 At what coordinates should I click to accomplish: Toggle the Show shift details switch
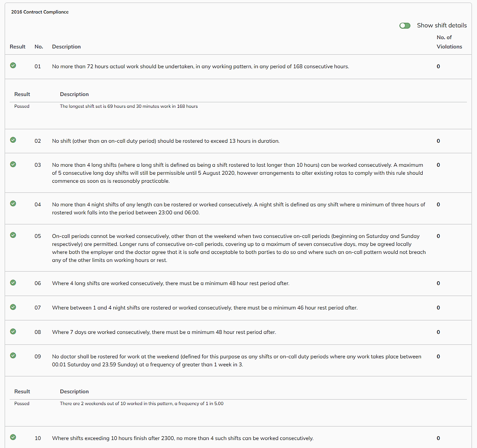point(405,26)
